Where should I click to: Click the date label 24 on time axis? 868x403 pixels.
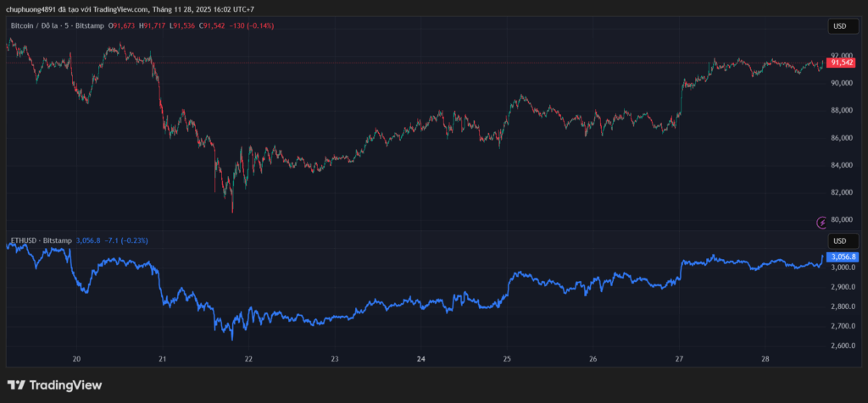[421, 358]
